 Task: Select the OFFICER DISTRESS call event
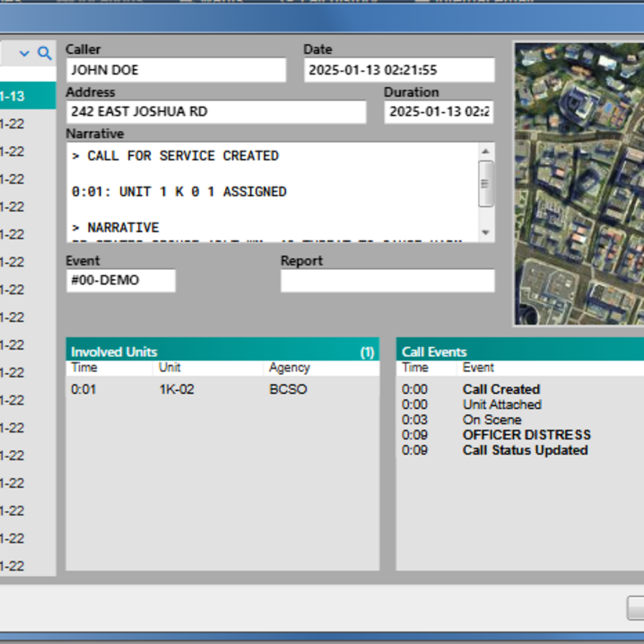527,435
